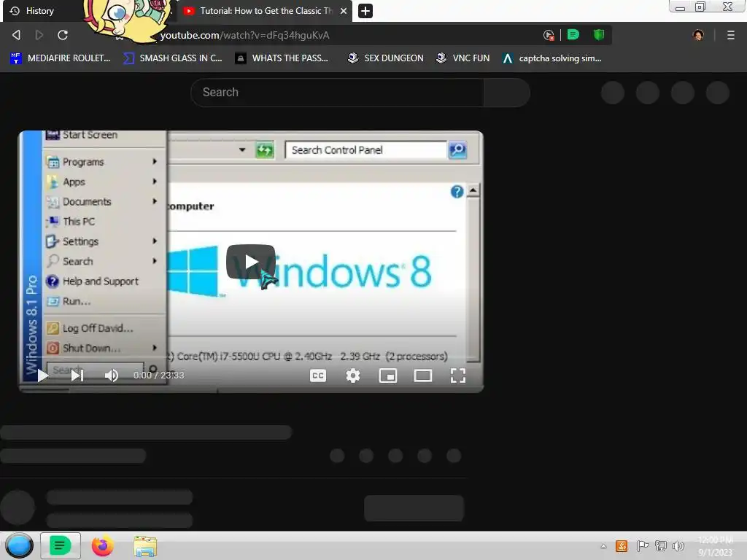
Task: Open captcha solving sim... bookmark
Action: point(552,58)
